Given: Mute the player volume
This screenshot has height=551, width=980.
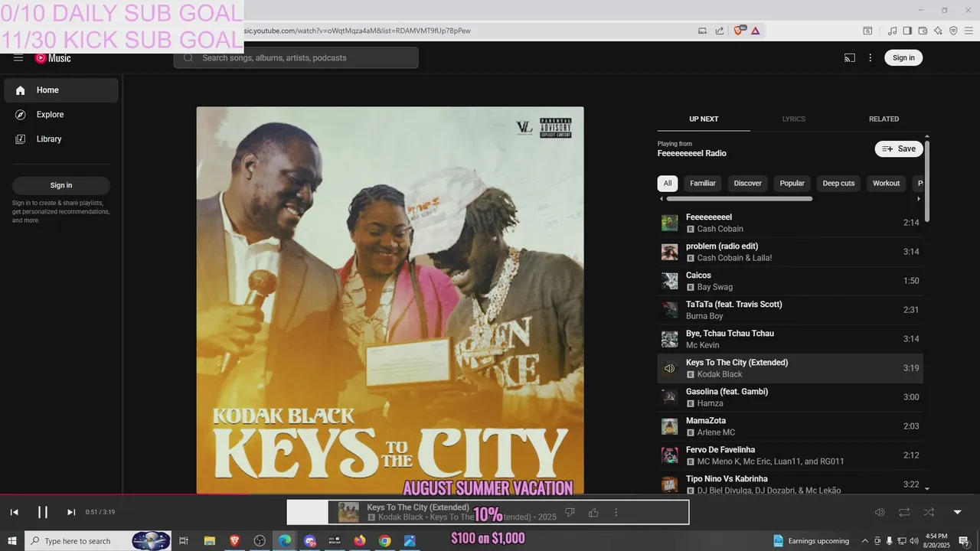Looking at the screenshot, I should [880, 512].
